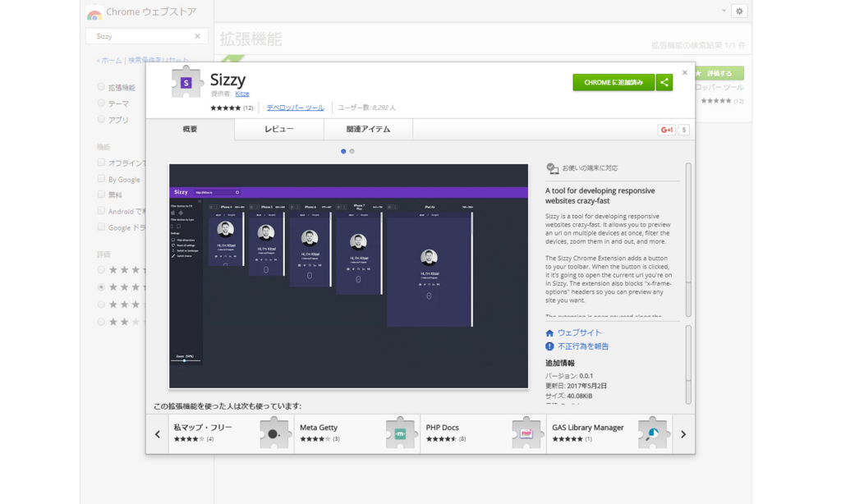
Task: Click the device compatibility icon
Action: (552, 168)
